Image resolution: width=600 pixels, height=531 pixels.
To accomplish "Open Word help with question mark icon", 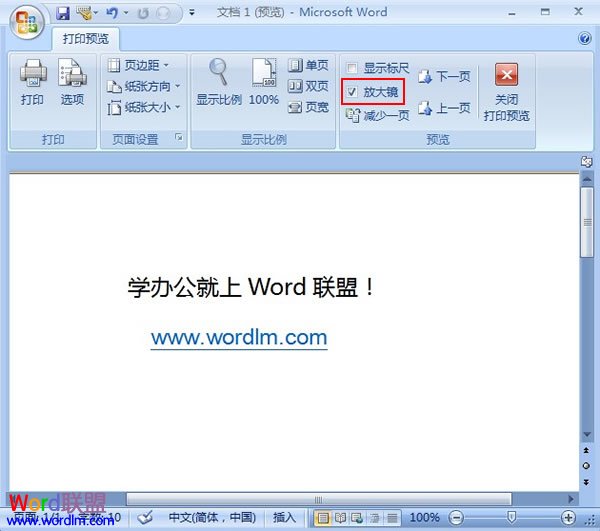I will pyautogui.click(x=584, y=38).
